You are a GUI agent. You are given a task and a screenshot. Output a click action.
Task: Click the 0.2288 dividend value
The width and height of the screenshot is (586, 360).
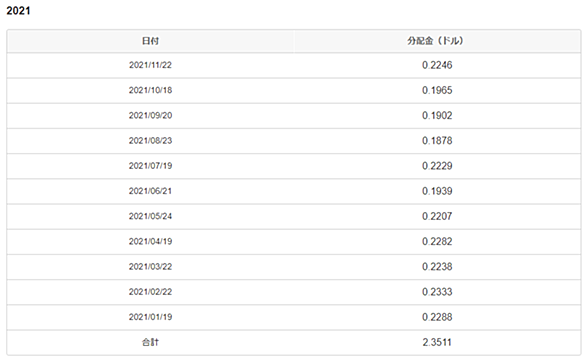point(437,317)
